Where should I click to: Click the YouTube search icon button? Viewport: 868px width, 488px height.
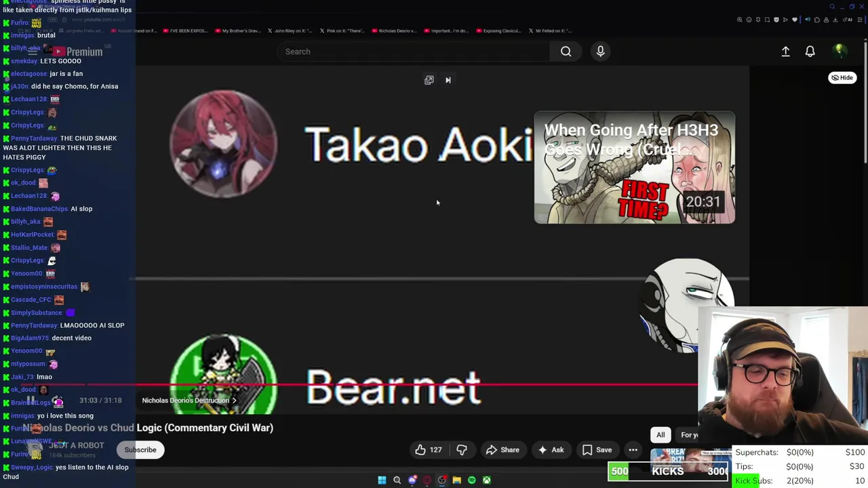[x=566, y=52]
